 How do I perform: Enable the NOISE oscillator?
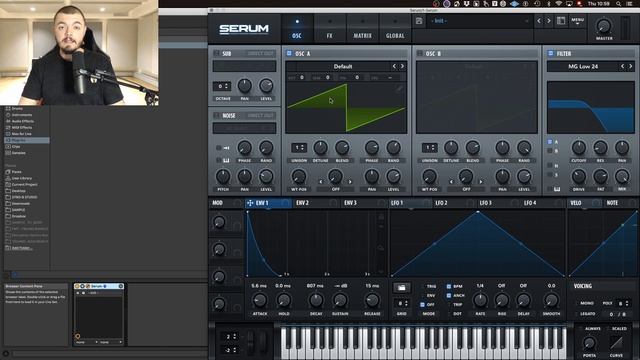[x=217, y=116]
